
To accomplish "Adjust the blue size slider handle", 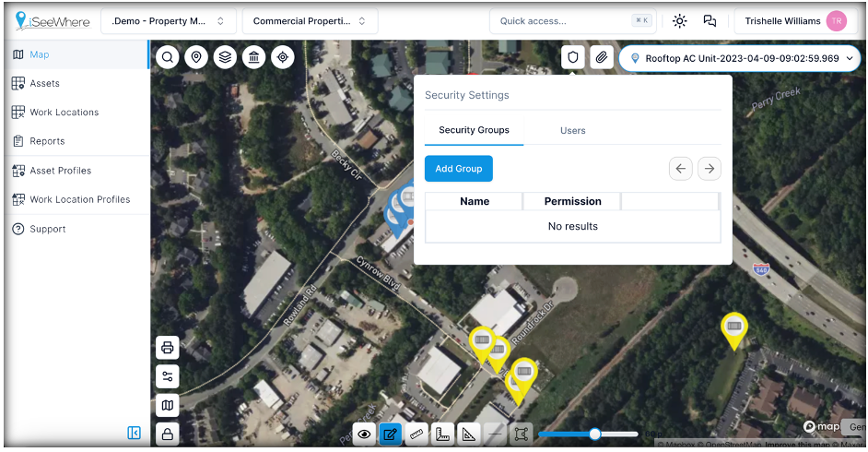I will click(x=595, y=434).
